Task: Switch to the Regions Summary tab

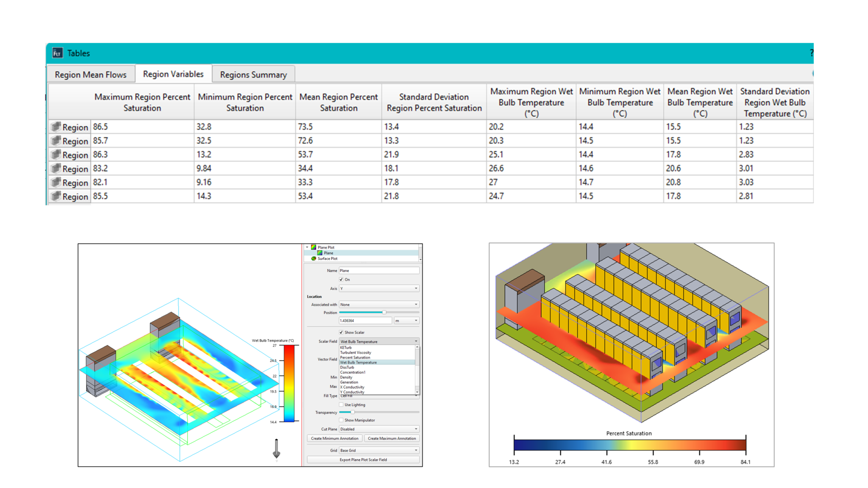Action: click(x=253, y=75)
